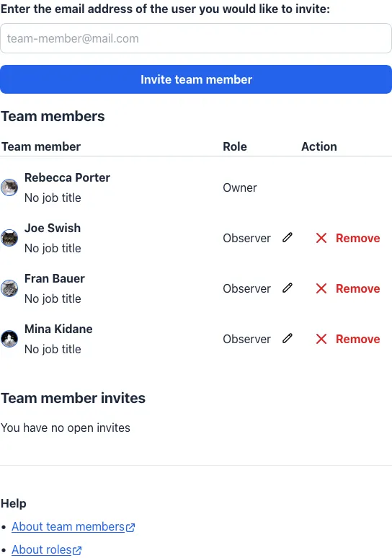392x558 pixels.
Task: Edit Fran Bauer's role with pencil icon
Action: [288, 288]
